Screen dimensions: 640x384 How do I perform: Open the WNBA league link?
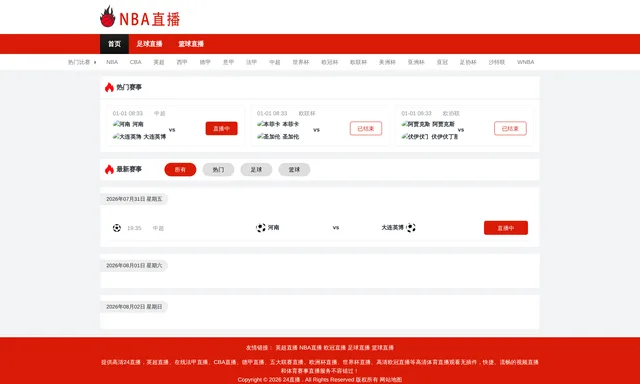tap(525, 62)
